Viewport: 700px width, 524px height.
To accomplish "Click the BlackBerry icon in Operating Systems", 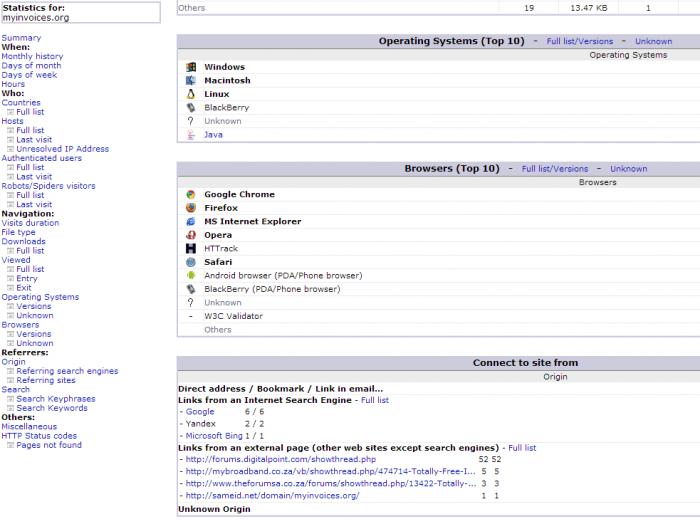I will 191,108.
